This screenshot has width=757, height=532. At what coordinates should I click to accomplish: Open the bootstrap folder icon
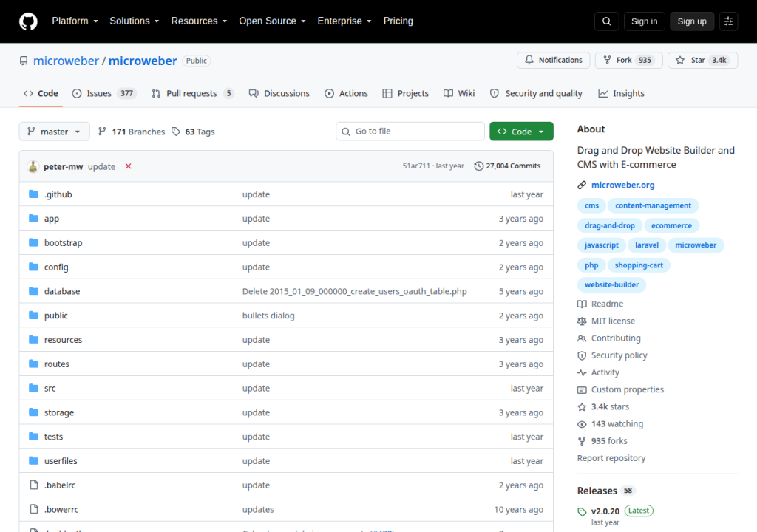[x=33, y=242]
